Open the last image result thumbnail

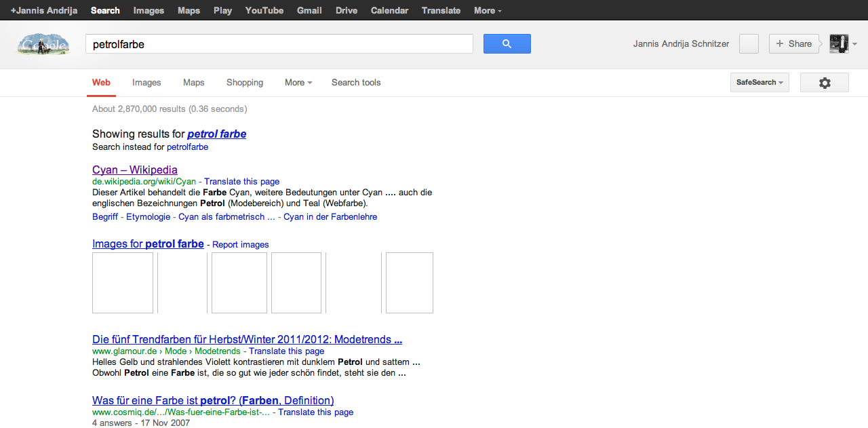[x=410, y=283]
